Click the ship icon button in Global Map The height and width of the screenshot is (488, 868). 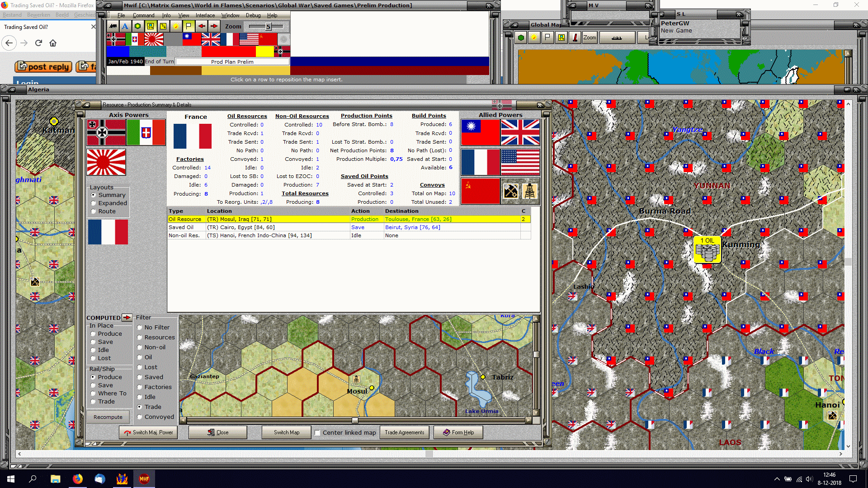(617, 38)
